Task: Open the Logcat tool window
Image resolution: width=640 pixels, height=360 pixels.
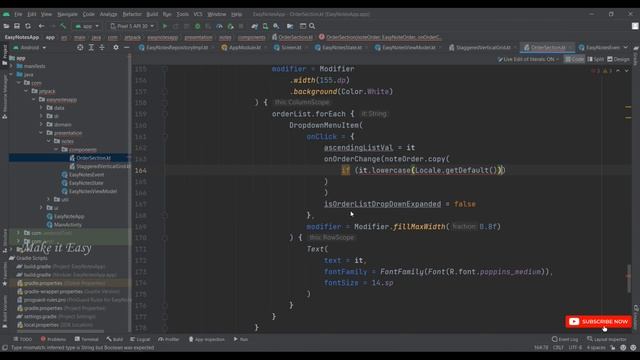Action: tap(140, 339)
